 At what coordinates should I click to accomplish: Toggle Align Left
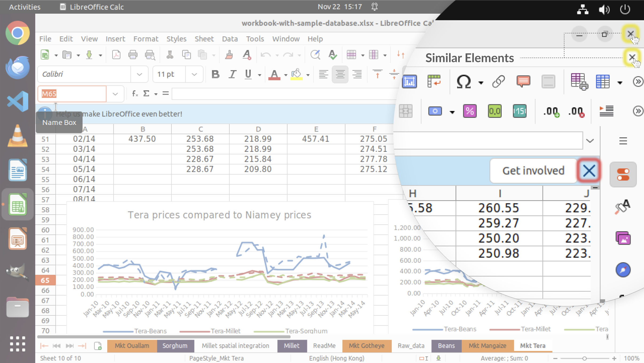(x=323, y=74)
